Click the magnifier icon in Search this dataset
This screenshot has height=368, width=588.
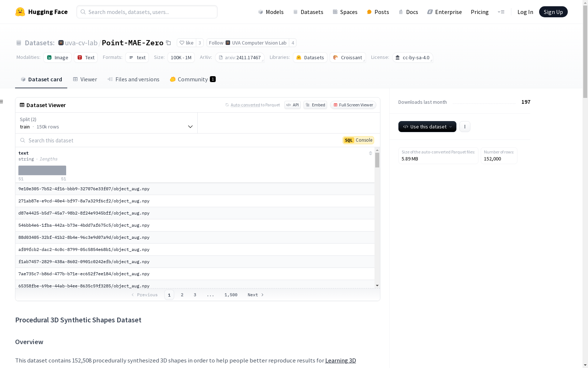[23, 140]
